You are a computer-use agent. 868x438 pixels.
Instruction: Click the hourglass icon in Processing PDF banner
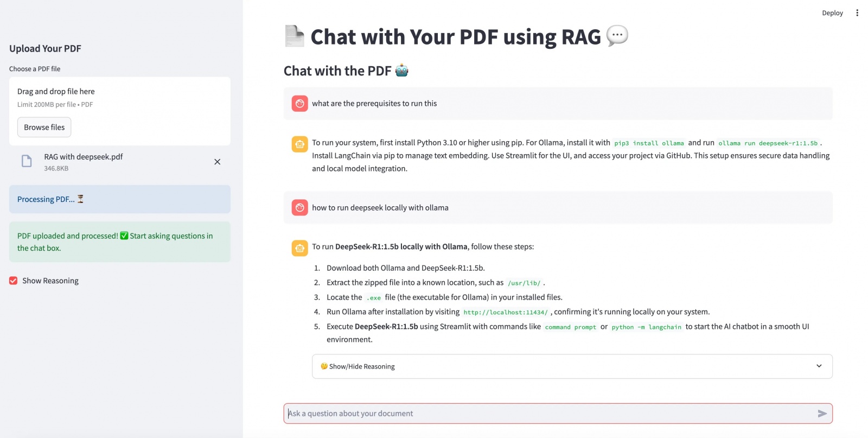point(80,199)
